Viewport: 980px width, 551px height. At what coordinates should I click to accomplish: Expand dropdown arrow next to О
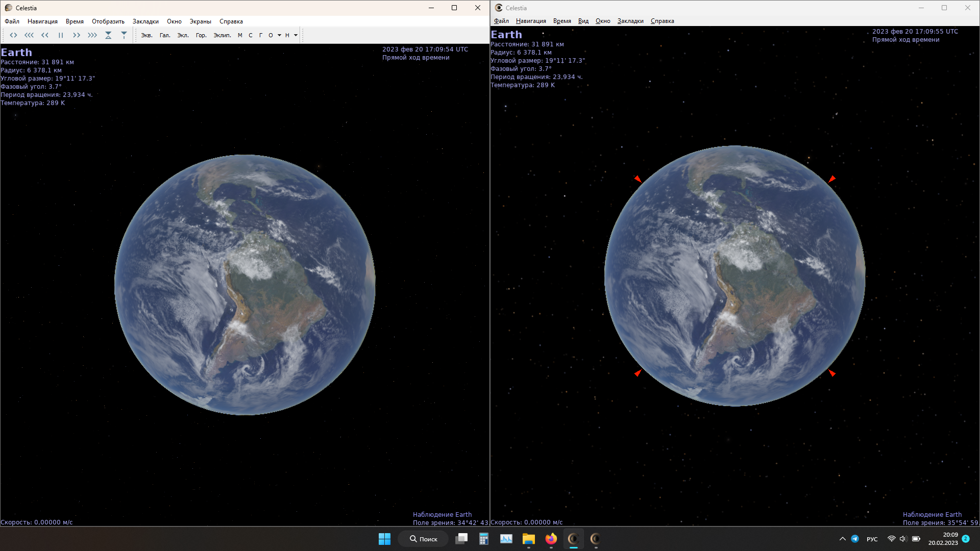(x=280, y=36)
